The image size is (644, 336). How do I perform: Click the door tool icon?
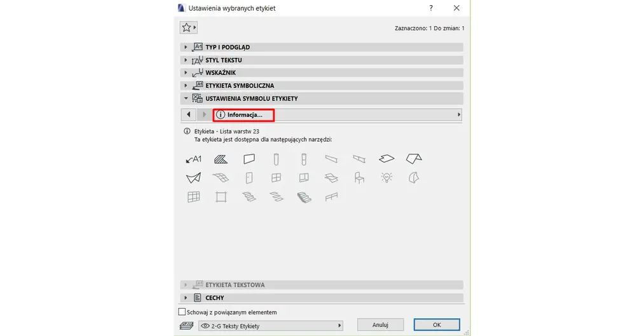click(x=249, y=178)
